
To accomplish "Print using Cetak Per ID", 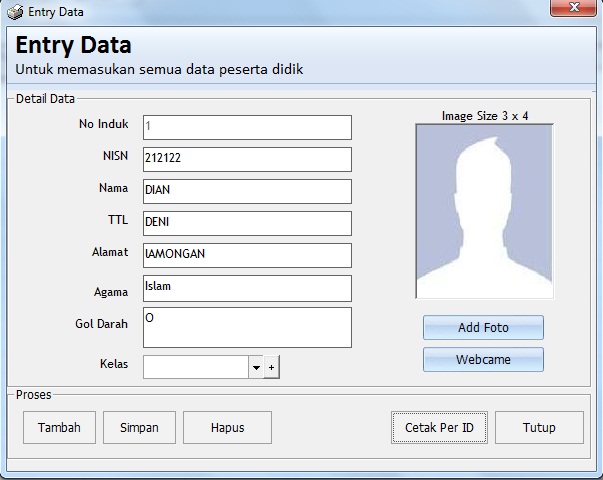I will coord(439,427).
